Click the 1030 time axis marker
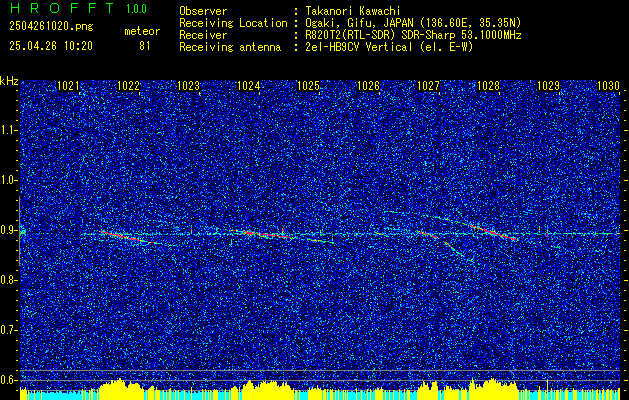 pyautogui.click(x=608, y=85)
